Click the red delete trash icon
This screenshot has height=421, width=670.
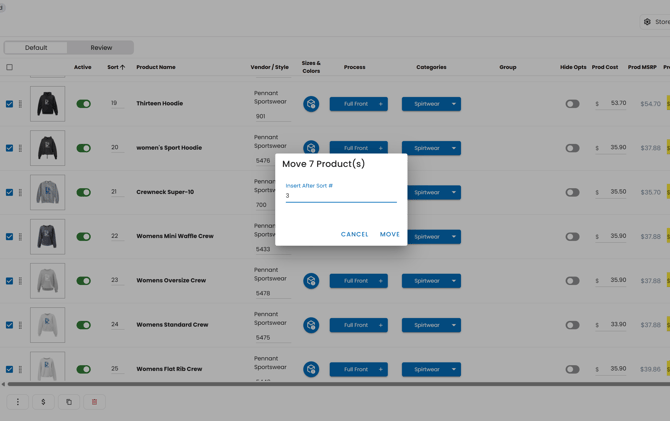click(94, 402)
